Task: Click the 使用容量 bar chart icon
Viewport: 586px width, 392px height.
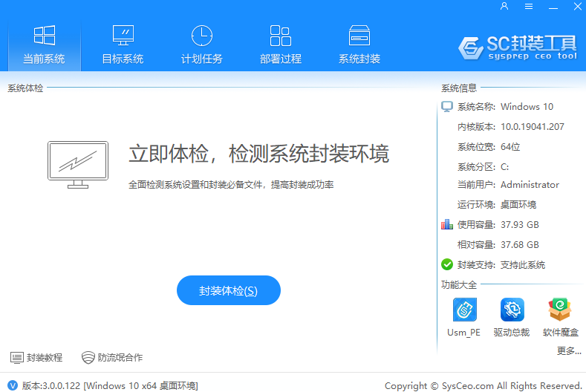Action: 447,224
